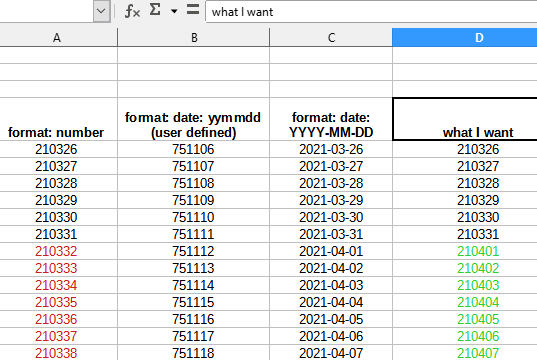Image resolution: width=537 pixels, height=360 pixels.
Task: Select cell 751109 in column B
Action: [193, 200]
